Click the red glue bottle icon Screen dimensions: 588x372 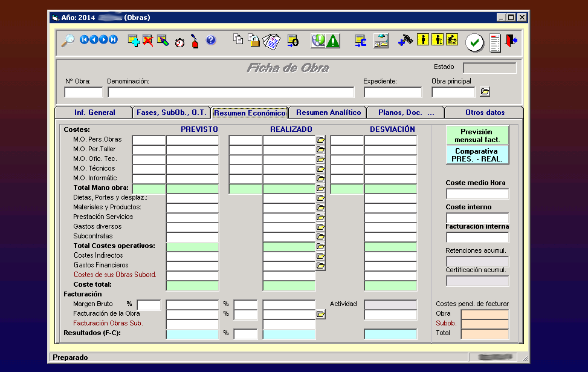(195, 41)
